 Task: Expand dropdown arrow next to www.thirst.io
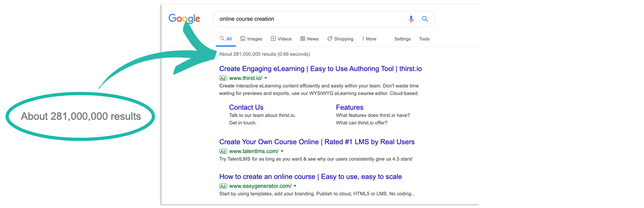coord(266,79)
